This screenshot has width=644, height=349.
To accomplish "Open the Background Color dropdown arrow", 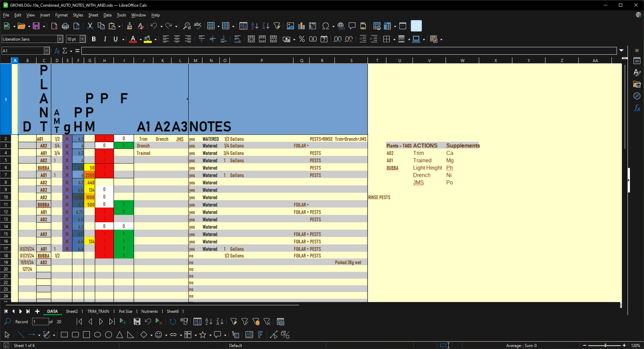I will (x=155, y=39).
